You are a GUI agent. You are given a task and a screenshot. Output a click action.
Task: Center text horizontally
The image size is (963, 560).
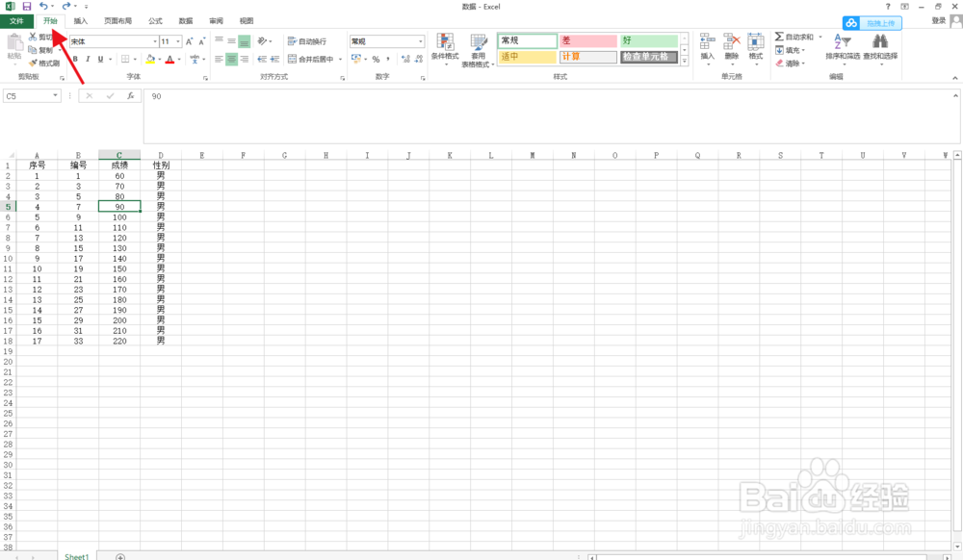click(231, 60)
